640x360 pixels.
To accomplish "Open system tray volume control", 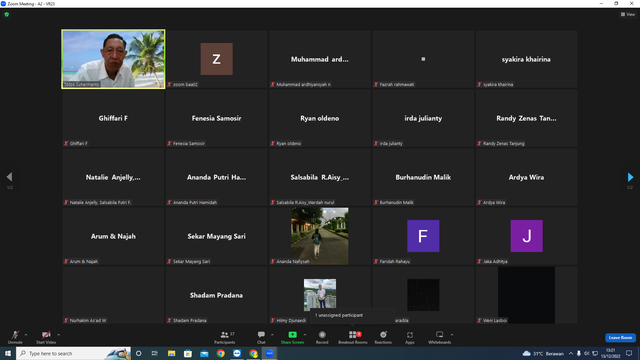I will coord(587,353).
